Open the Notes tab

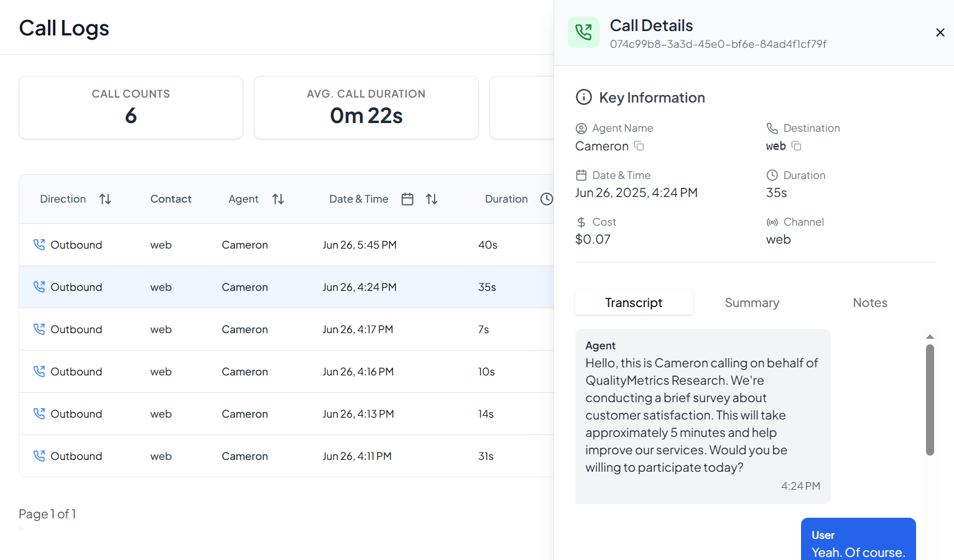pyautogui.click(x=870, y=303)
